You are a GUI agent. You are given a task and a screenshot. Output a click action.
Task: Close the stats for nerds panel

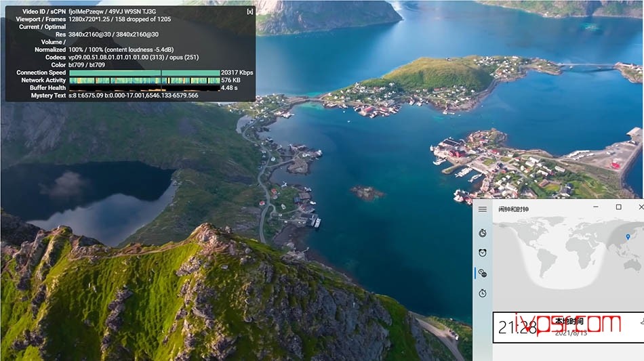click(249, 12)
